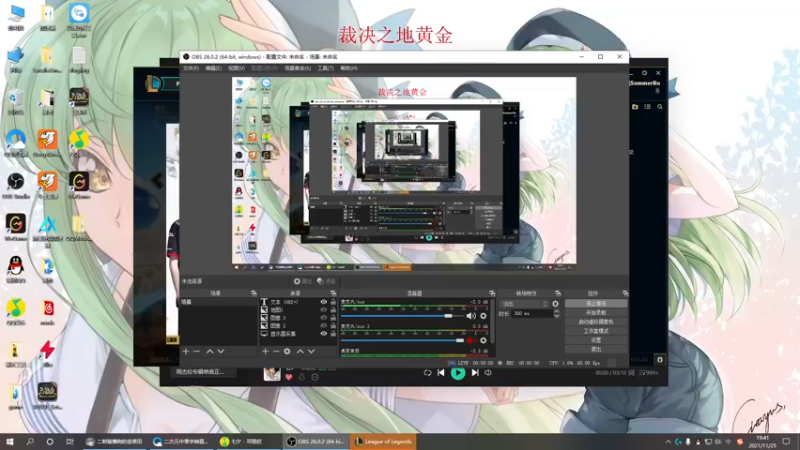This screenshot has height=450, width=800.
Task: Unmute Mic/Aux 3 red speaker icon
Action: (470, 340)
